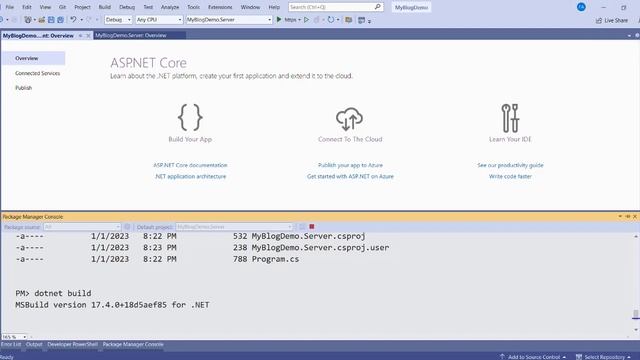Open the Tools menu
The width and height of the screenshot is (640, 360).
193,7
